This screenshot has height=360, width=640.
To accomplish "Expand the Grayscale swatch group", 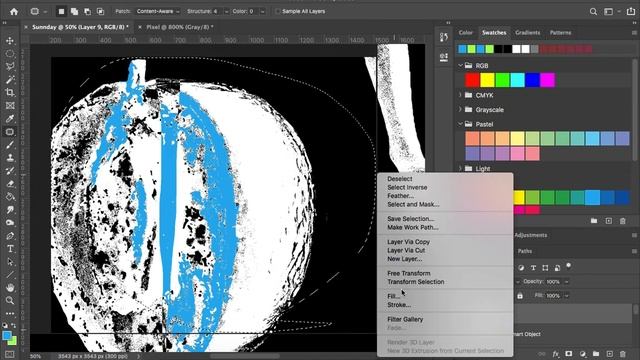I will click(x=460, y=109).
